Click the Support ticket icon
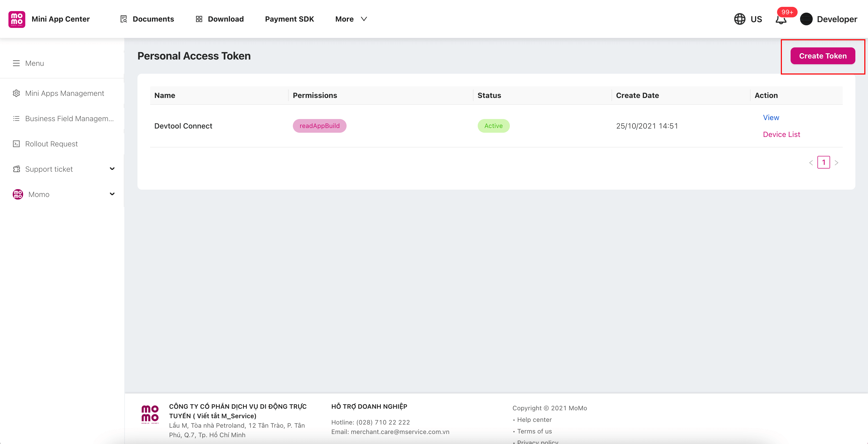Screen dimensions: 868x444 coord(16,169)
